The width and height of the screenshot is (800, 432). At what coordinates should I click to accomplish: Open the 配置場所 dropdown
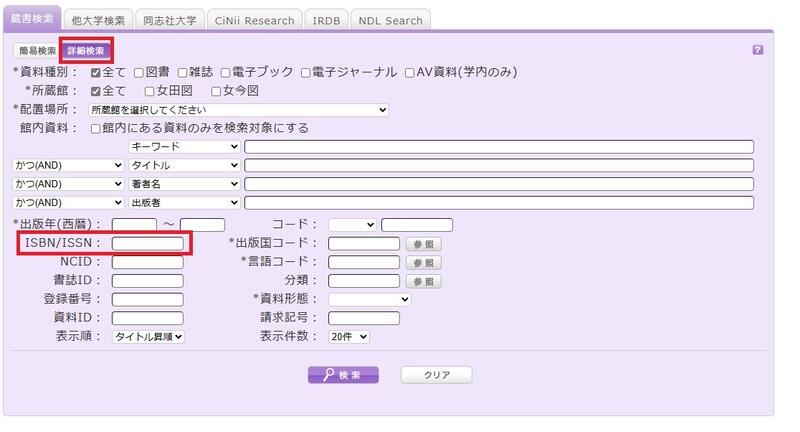point(238,110)
